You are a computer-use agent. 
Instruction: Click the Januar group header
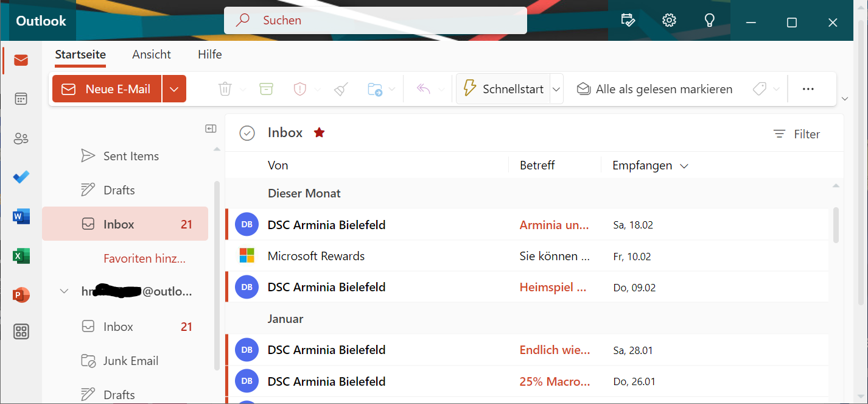285,319
